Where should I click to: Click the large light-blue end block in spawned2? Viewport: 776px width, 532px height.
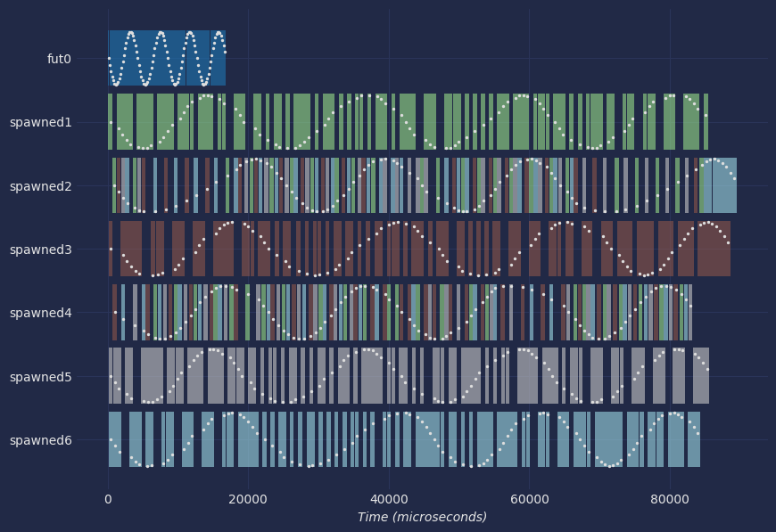[724, 185]
